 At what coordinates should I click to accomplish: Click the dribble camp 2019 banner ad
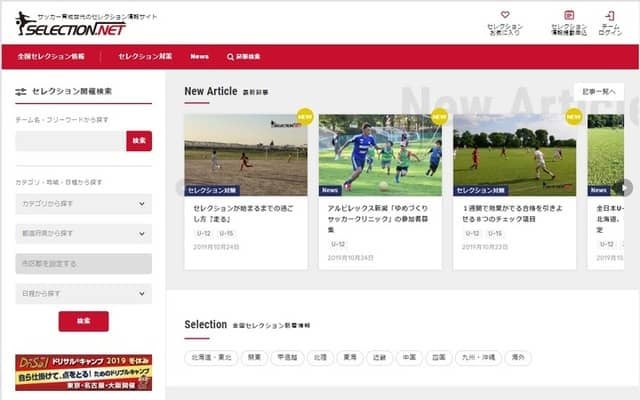[83, 372]
